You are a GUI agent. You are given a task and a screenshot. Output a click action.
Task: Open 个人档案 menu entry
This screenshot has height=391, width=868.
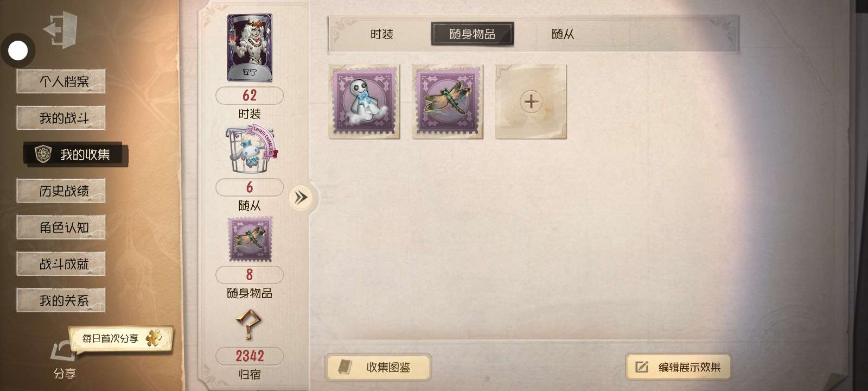pos(61,81)
